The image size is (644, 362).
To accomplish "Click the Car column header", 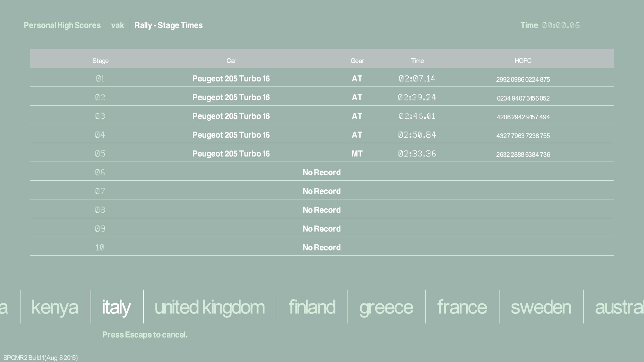I will (x=231, y=61).
